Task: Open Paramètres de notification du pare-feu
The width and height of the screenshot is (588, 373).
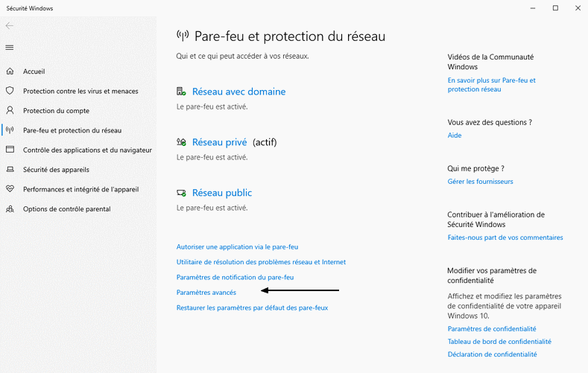Action: [235, 277]
